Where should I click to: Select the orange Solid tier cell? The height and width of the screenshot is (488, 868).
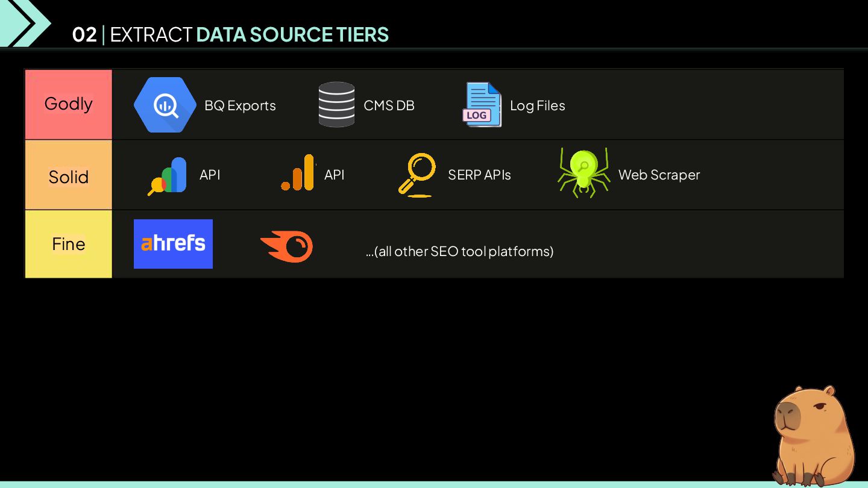point(69,176)
